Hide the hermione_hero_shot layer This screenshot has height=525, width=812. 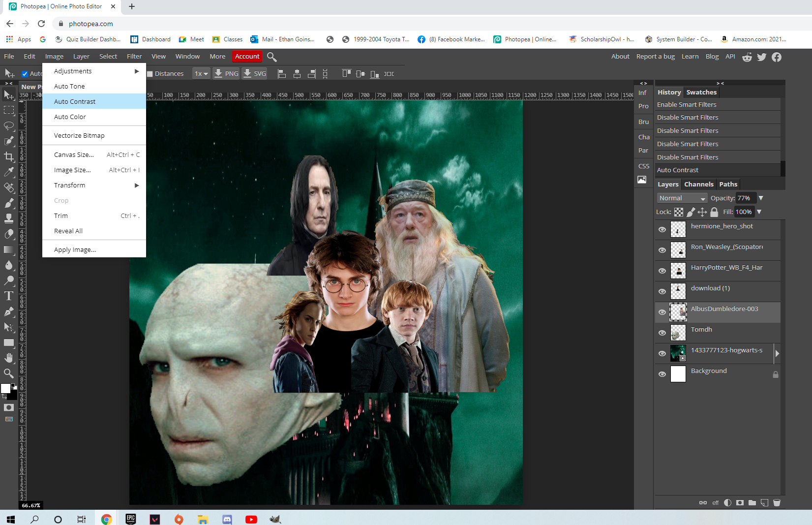(x=662, y=229)
